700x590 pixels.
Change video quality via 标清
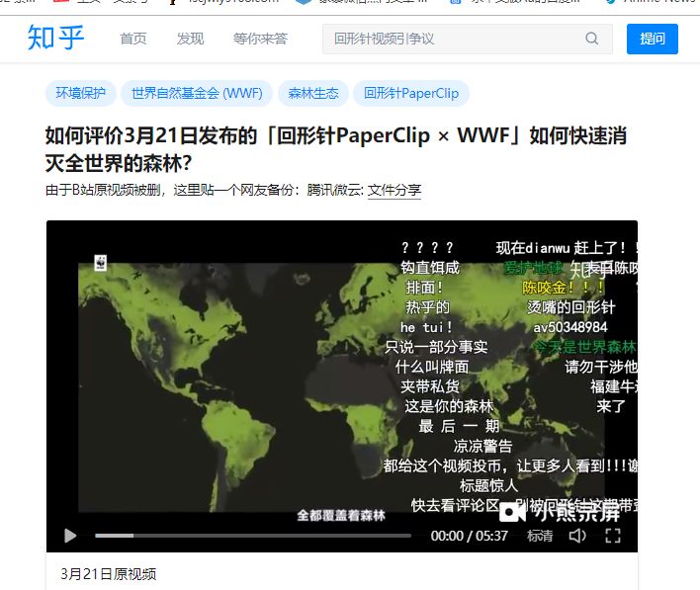(x=540, y=536)
